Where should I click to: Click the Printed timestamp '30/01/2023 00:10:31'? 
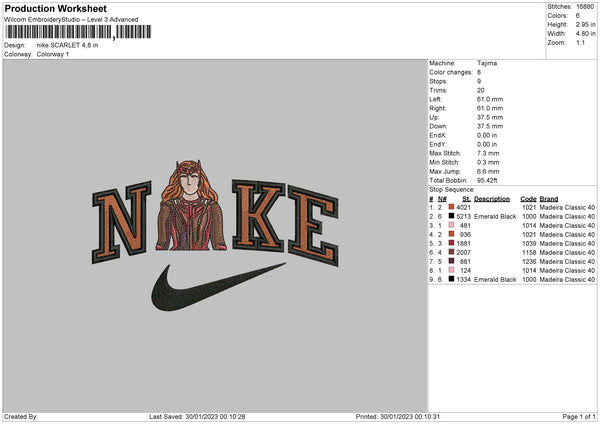[x=410, y=416]
